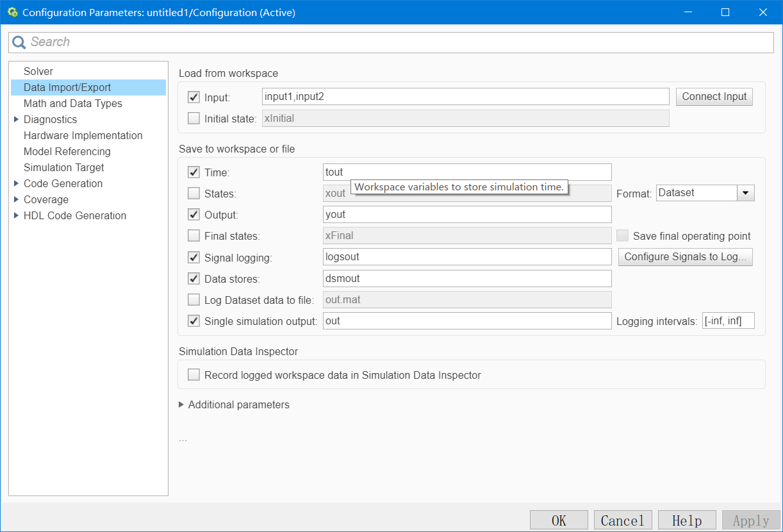Screen dimensions: 783x532
Task: Select the Solver pane
Action: tap(38, 71)
